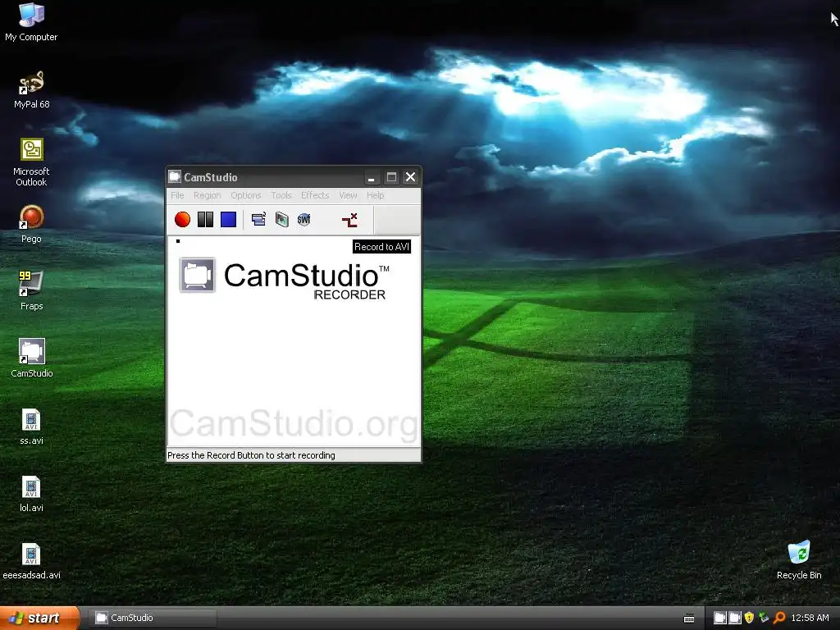Open the Windows start menu
840x630 pixels.
coord(39,618)
